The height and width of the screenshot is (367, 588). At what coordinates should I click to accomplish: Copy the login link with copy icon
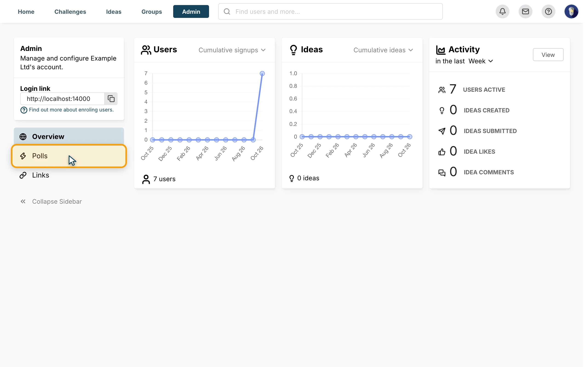[x=111, y=99]
